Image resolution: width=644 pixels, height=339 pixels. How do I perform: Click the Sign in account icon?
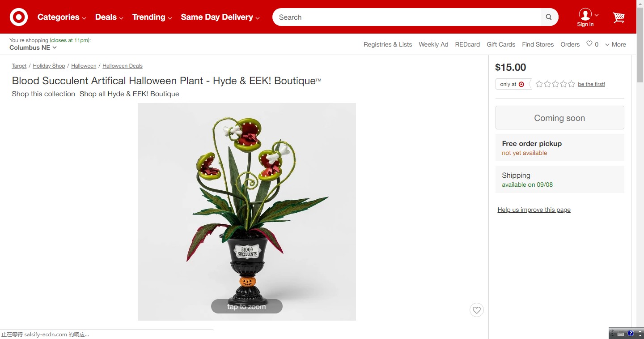coord(585,17)
